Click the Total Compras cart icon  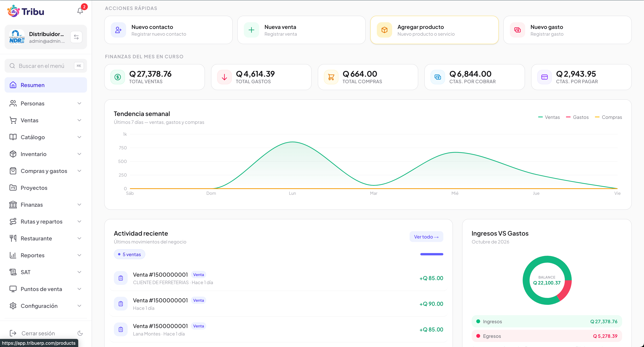pos(331,77)
